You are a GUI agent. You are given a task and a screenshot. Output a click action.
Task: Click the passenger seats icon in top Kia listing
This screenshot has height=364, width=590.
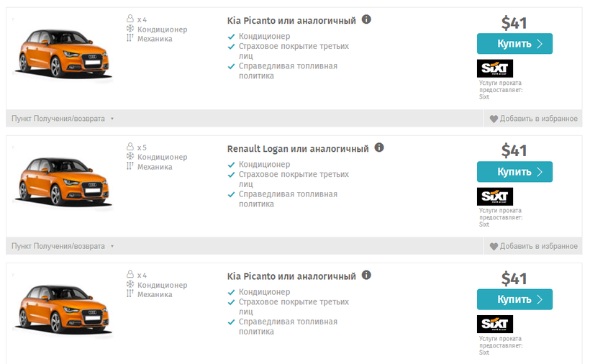(x=130, y=19)
